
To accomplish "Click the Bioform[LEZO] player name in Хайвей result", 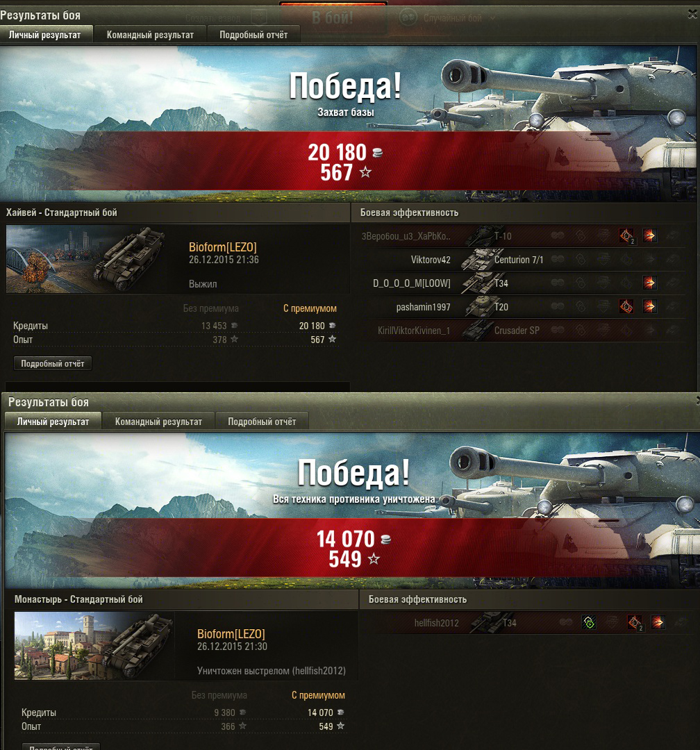I will pyautogui.click(x=222, y=247).
